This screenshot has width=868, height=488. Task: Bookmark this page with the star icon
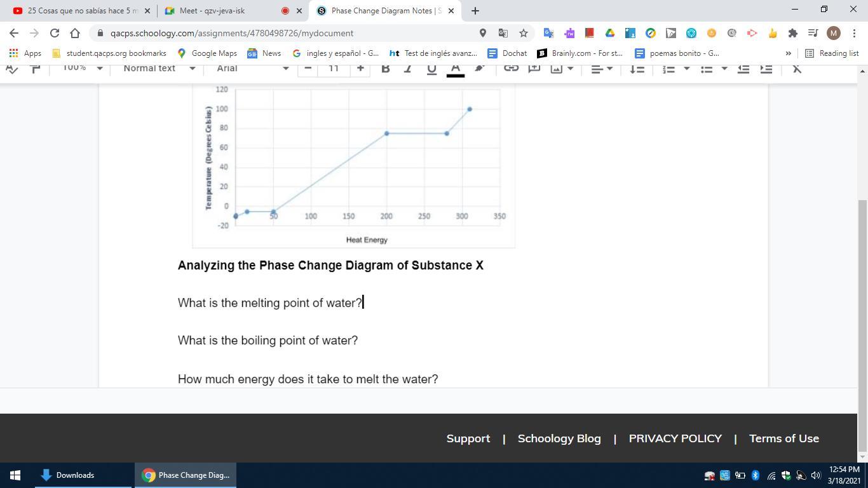[x=523, y=33]
